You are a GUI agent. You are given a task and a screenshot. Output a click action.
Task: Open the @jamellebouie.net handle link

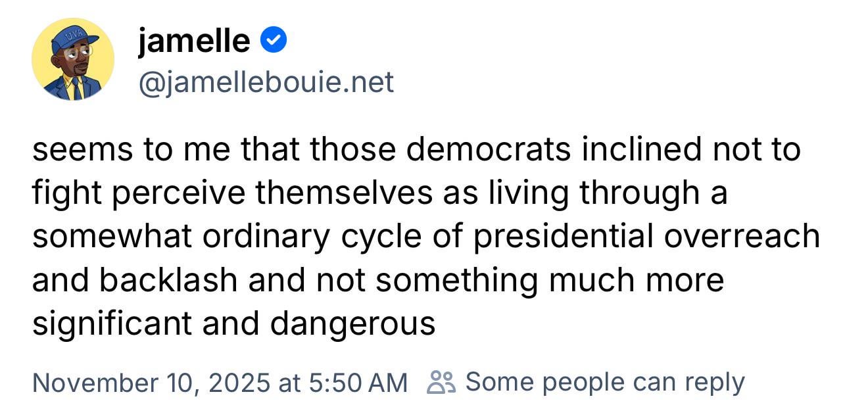click(266, 82)
